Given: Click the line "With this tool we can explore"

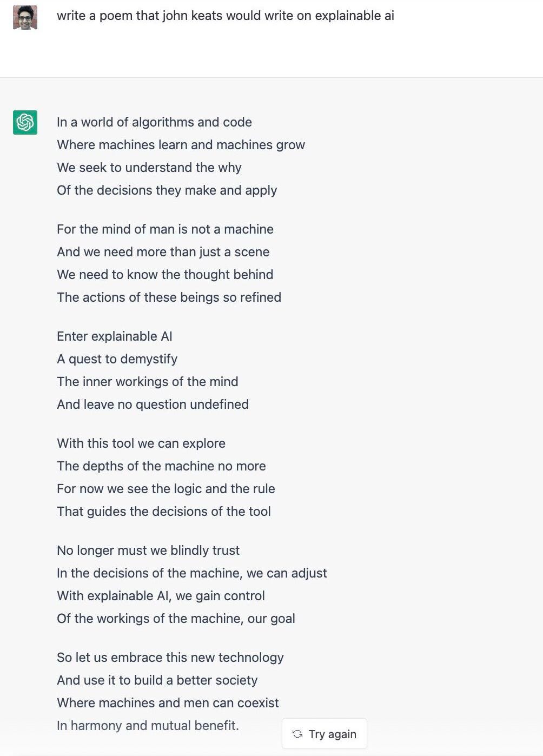Looking at the screenshot, I should point(141,443).
